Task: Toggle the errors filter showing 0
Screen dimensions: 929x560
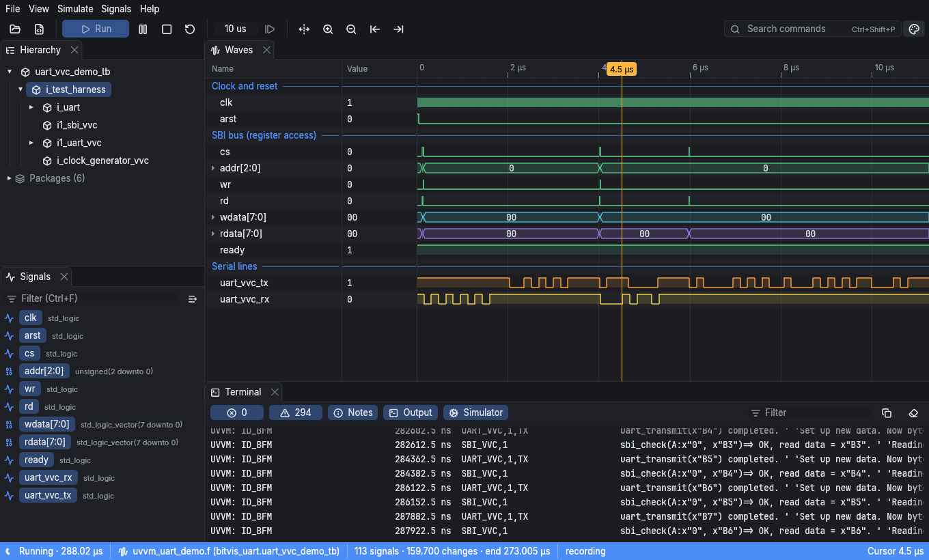Action: point(237,412)
